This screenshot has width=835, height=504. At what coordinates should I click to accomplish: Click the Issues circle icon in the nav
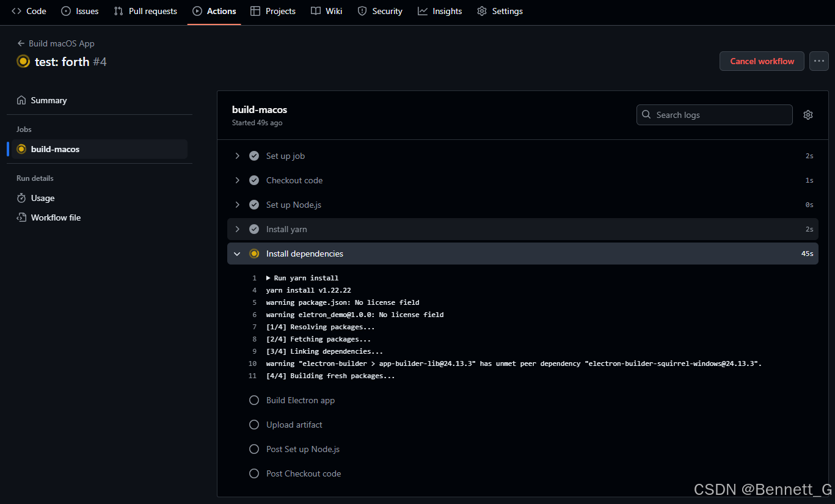click(66, 11)
